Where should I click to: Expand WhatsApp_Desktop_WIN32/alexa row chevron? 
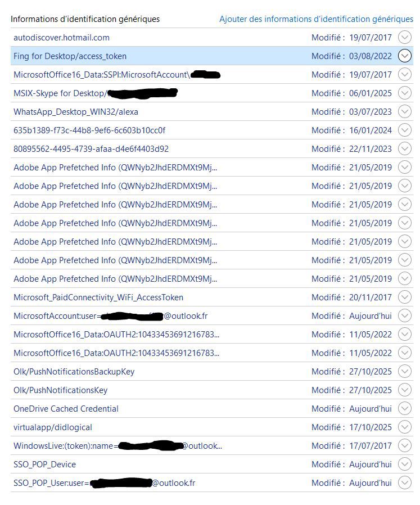(x=405, y=112)
